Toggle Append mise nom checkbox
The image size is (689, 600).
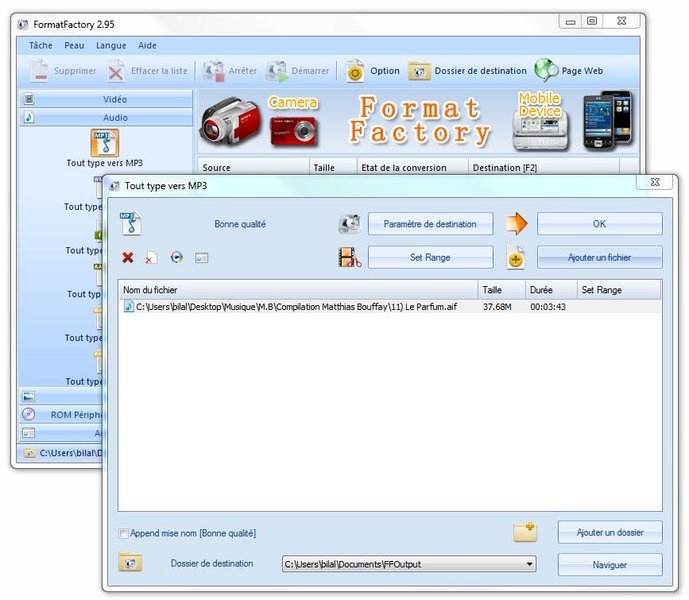pyautogui.click(x=123, y=534)
